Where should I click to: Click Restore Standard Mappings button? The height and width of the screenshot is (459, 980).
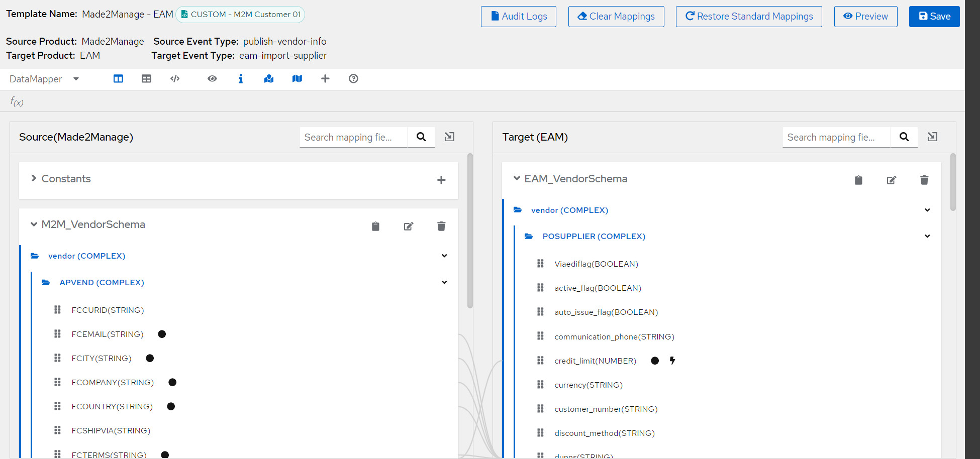pyautogui.click(x=748, y=17)
